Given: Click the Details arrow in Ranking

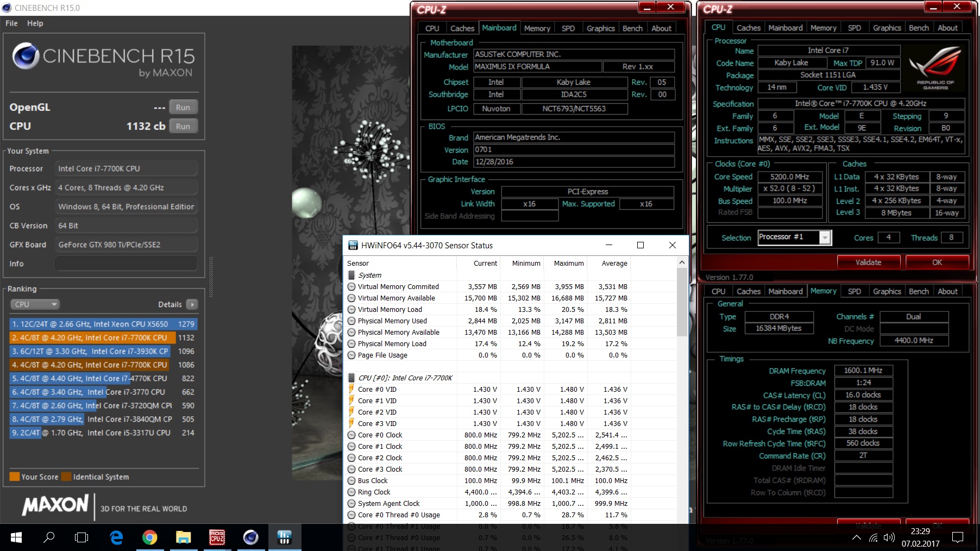Looking at the screenshot, I should click(192, 304).
